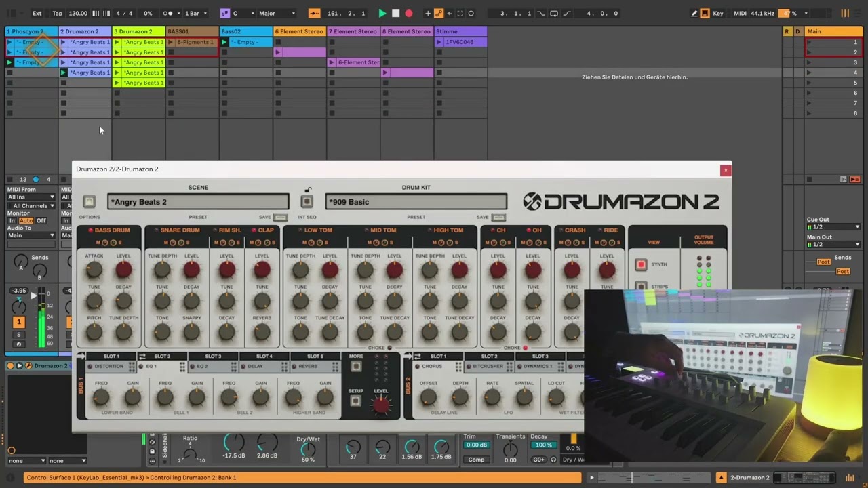This screenshot has height=488, width=868.
Task: Select the BASS01 track header
Action: (x=192, y=31)
